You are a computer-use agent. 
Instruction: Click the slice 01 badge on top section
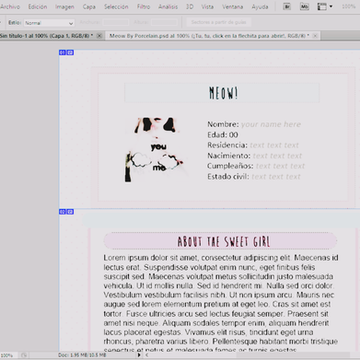coord(63,52)
